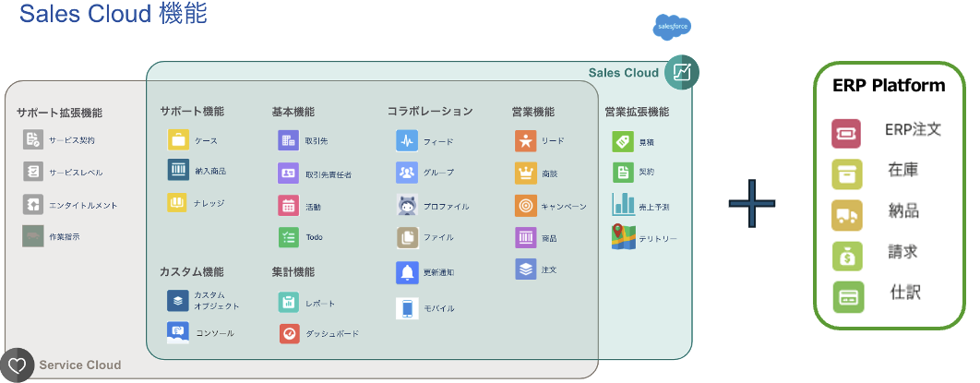Screen dimensions: 980x383
Task: Click the プロファイル avatar icon
Action: pos(407,205)
